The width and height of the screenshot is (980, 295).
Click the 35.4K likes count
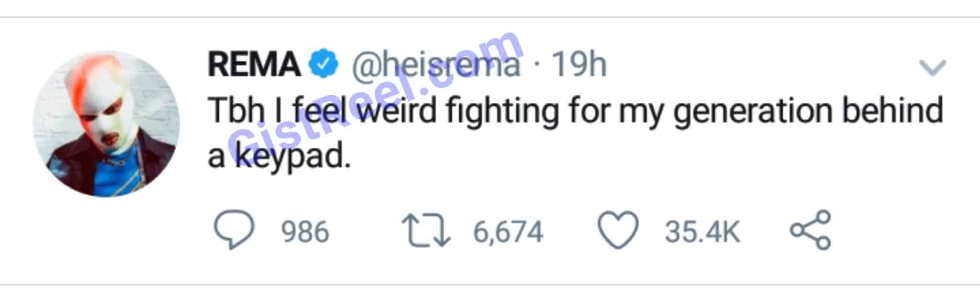pos(702,232)
